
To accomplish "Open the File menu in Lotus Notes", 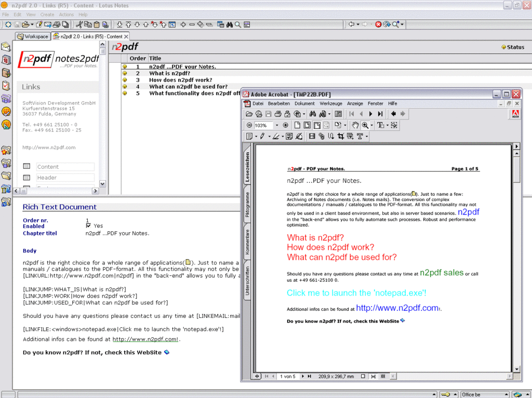I will tap(5, 15).
